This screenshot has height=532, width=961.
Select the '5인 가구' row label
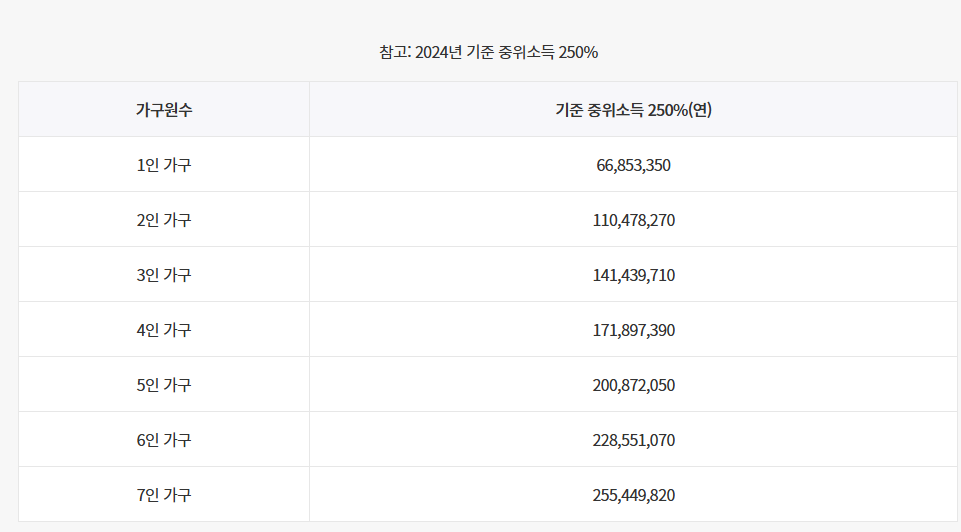pos(164,385)
